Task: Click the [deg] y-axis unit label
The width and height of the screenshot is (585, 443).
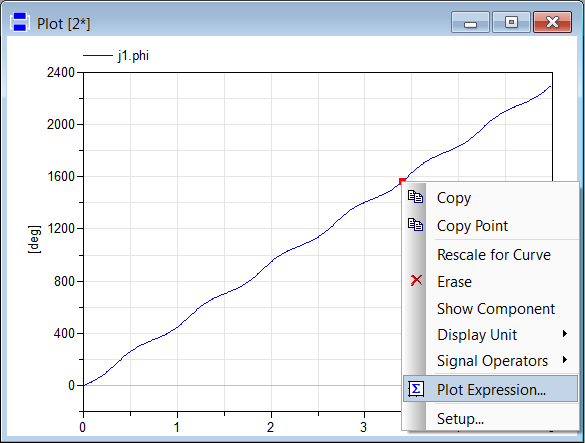Action: tap(34, 240)
